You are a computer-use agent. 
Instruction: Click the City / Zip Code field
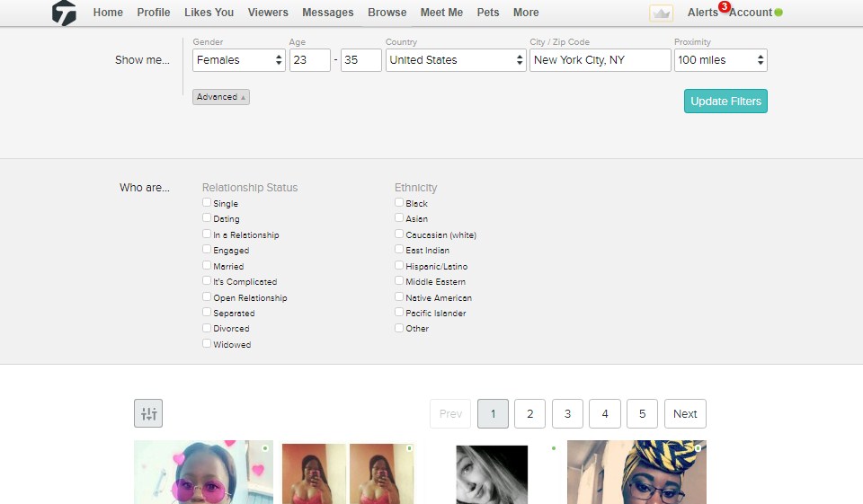[x=600, y=60]
